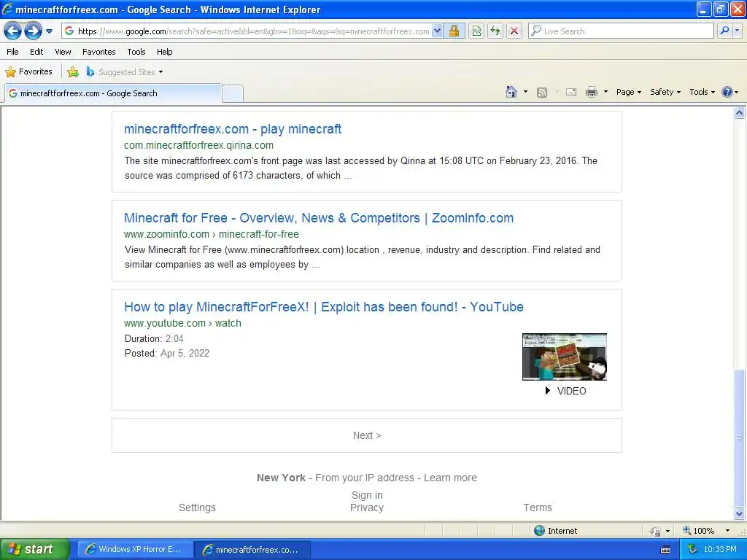Image resolution: width=747 pixels, height=560 pixels.
Task: Click the Refresh page icon
Action: 495,31
